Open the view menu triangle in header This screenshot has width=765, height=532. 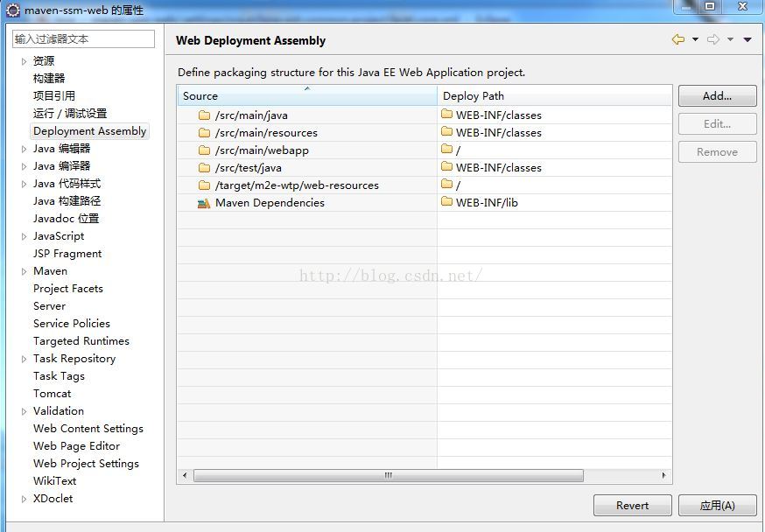click(x=747, y=39)
